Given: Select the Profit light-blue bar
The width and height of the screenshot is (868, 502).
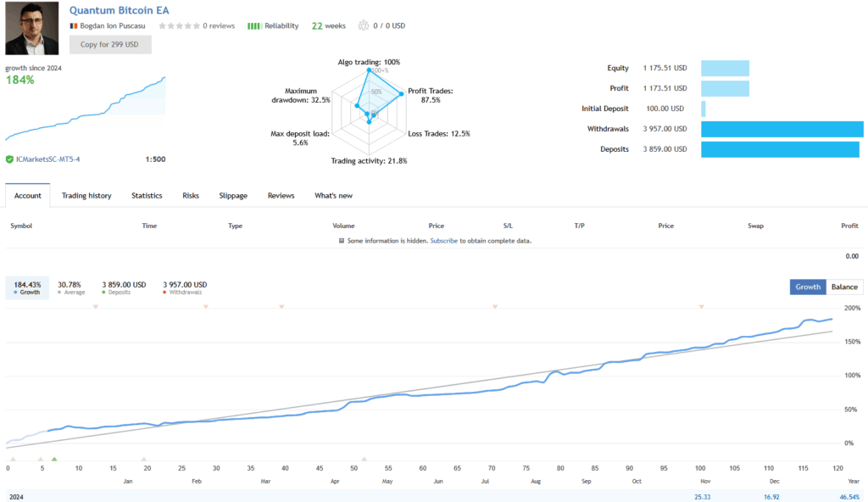Looking at the screenshot, I should [725, 89].
